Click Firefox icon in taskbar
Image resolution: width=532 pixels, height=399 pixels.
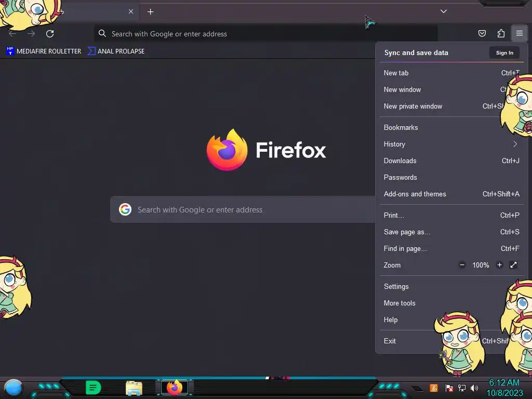pos(175,387)
